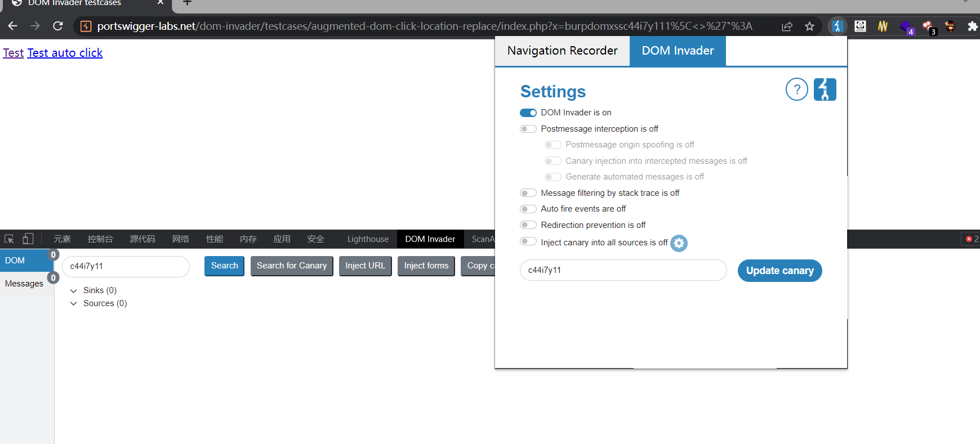This screenshot has width=980, height=444.
Task: Open the gear settings for canary sources injection
Action: click(x=679, y=243)
